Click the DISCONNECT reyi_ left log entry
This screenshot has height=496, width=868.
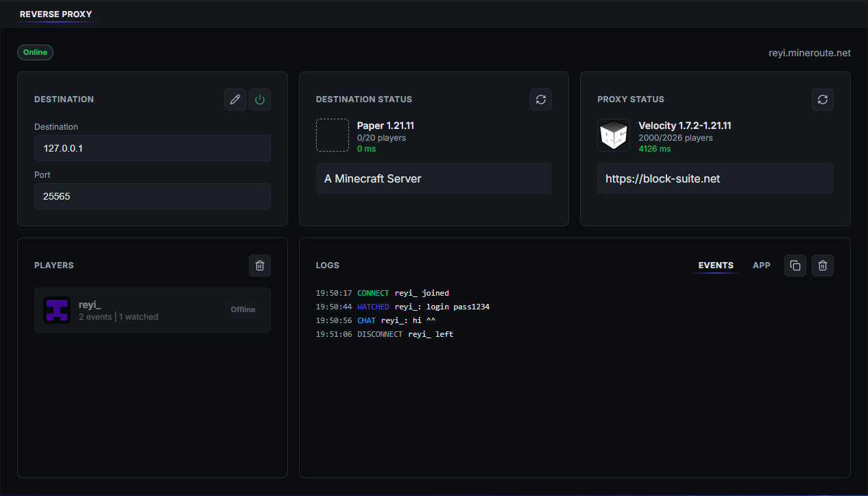(x=385, y=334)
